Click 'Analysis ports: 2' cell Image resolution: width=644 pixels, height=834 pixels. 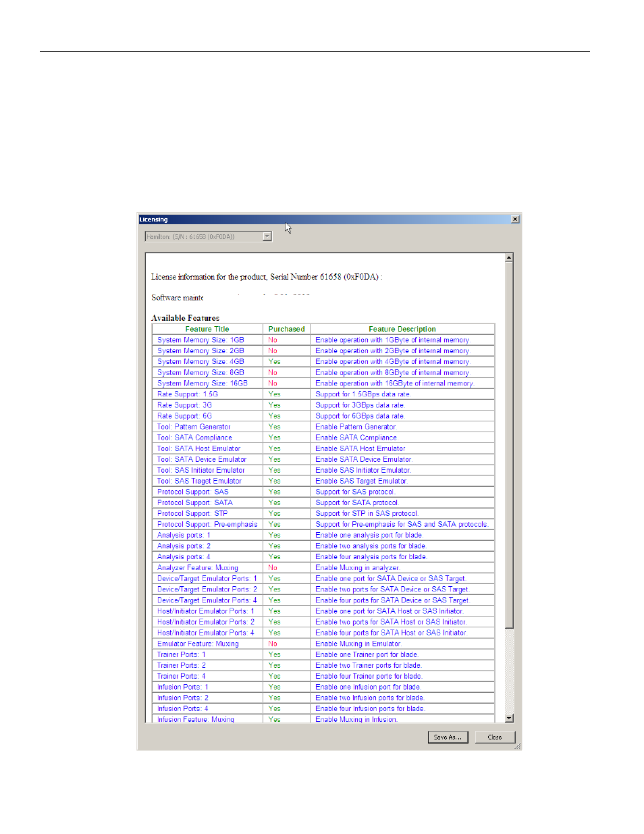[207, 546]
